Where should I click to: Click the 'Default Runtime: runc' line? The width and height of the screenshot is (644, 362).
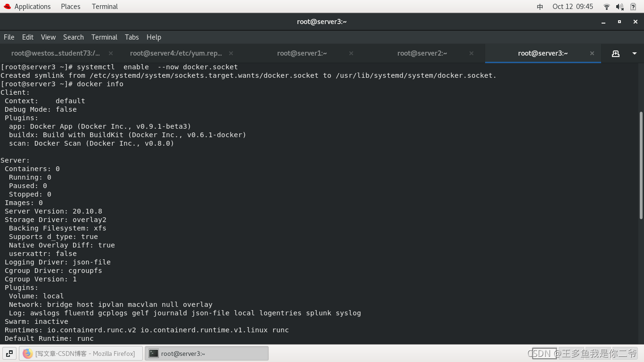[49, 338]
